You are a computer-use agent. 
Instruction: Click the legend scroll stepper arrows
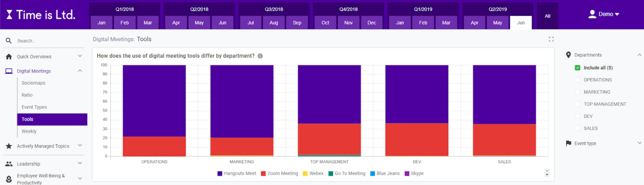[547, 173]
